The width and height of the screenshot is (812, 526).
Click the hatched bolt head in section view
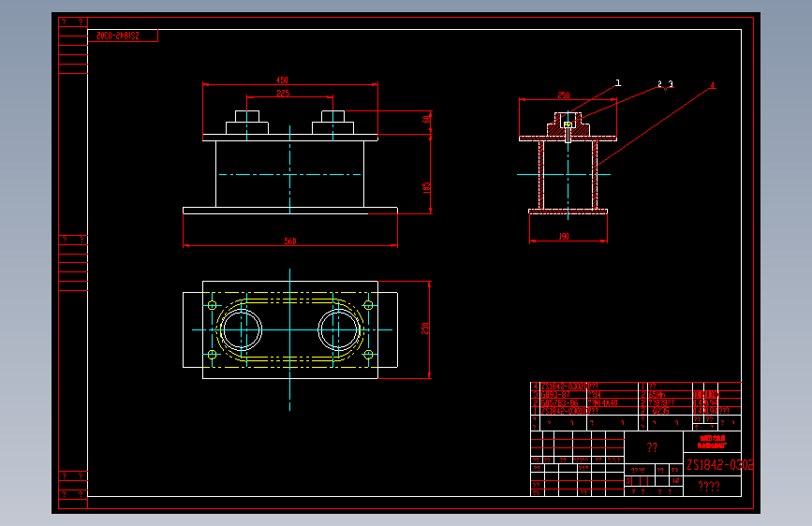pos(568,124)
